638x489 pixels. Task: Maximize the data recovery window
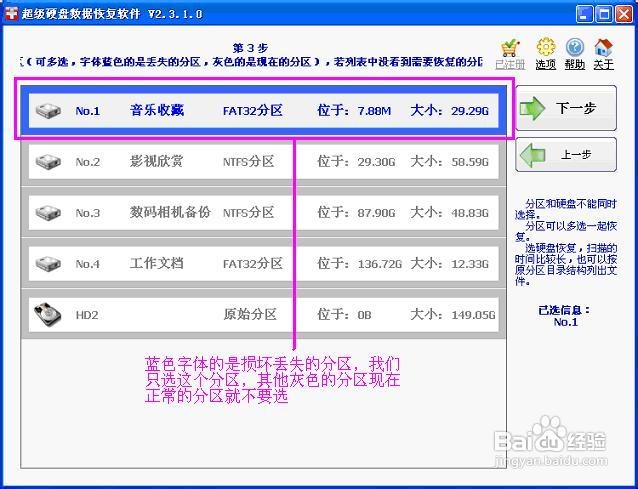point(604,14)
